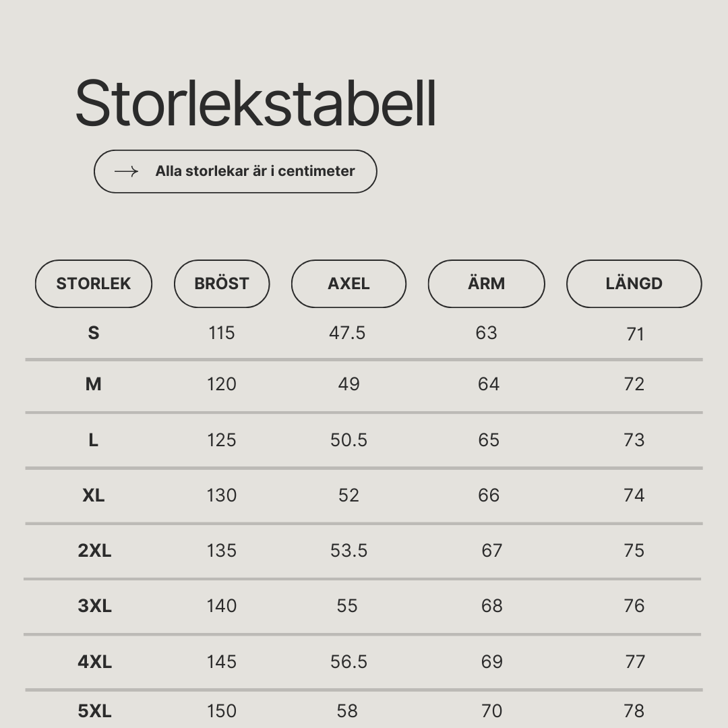Viewport: 728px width, 728px height.
Task: Select the sleeve value 66 for XL
Action: click(x=489, y=495)
